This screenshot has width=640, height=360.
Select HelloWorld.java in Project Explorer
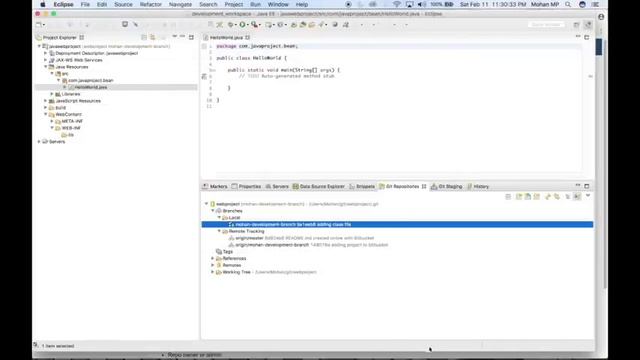tap(91, 87)
